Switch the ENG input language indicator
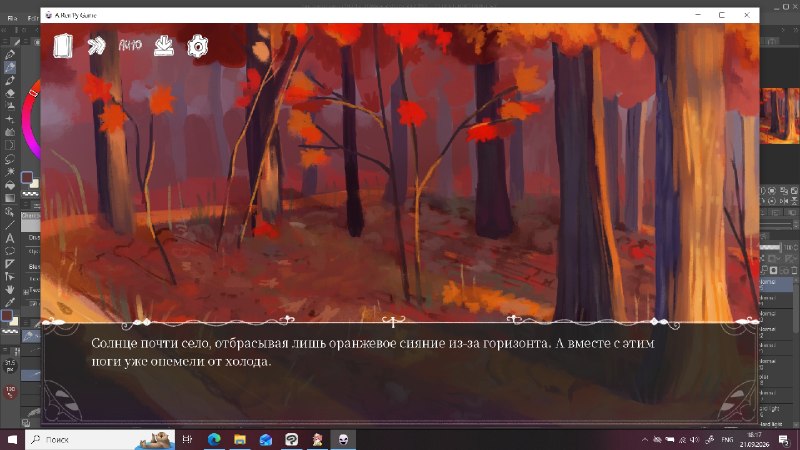Viewport: 800px width, 450px height. coord(728,439)
